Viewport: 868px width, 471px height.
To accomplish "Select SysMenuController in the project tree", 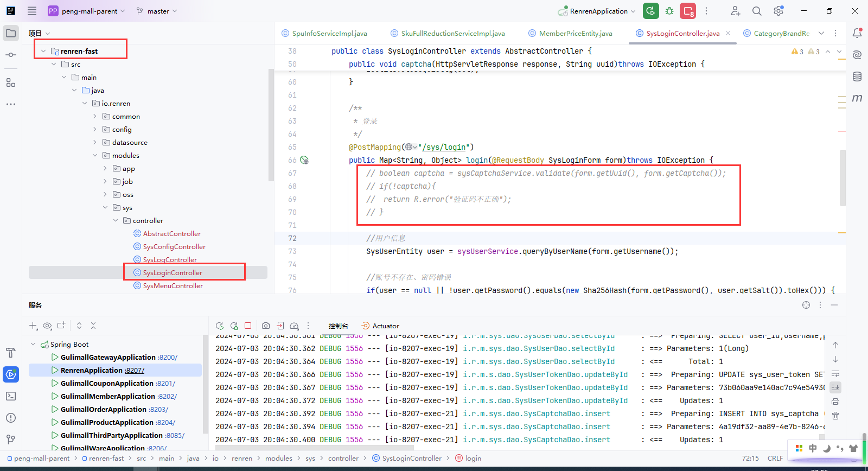I will (x=173, y=285).
